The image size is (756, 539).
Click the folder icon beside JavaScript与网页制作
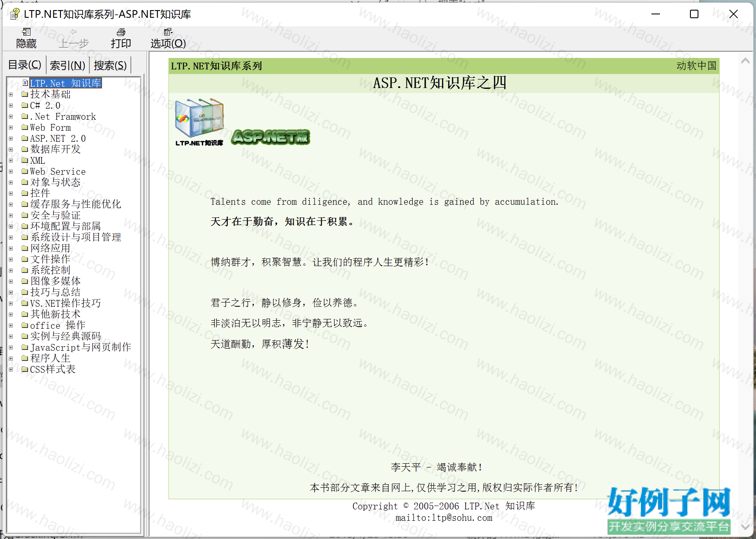click(25, 347)
